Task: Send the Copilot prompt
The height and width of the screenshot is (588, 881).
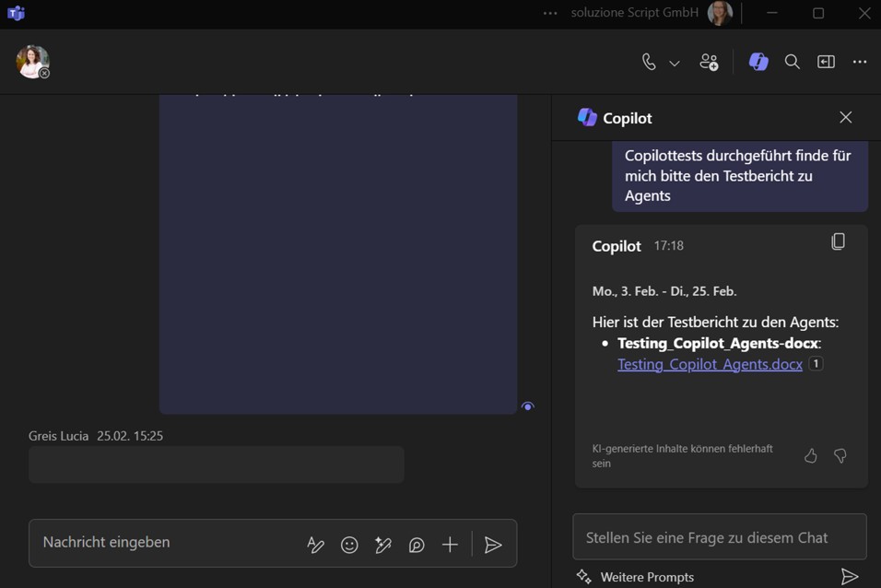Action: click(x=849, y=577)
